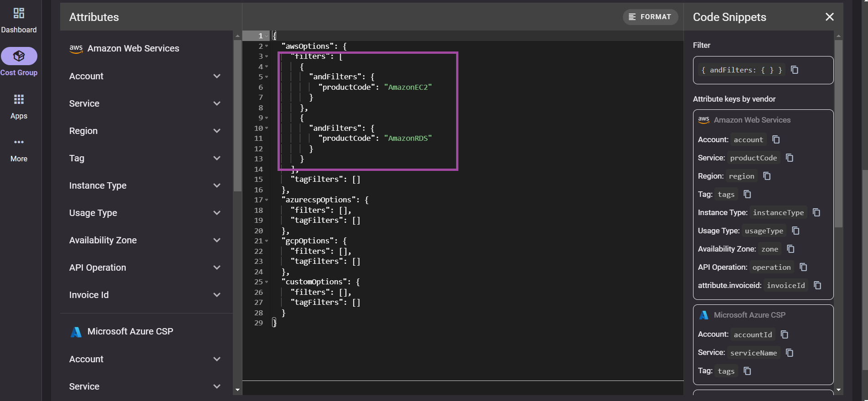
Task: Copy the instanceType attribute key
Action: coord(817,212)
